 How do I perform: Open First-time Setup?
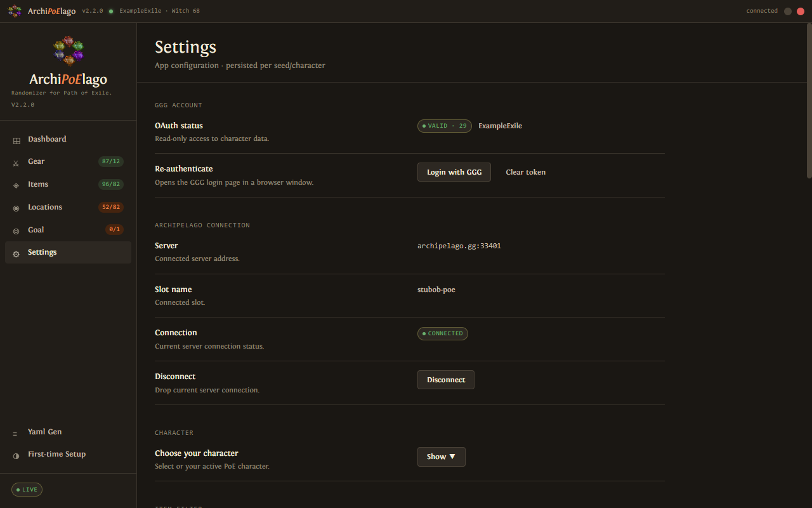(68, 454)
